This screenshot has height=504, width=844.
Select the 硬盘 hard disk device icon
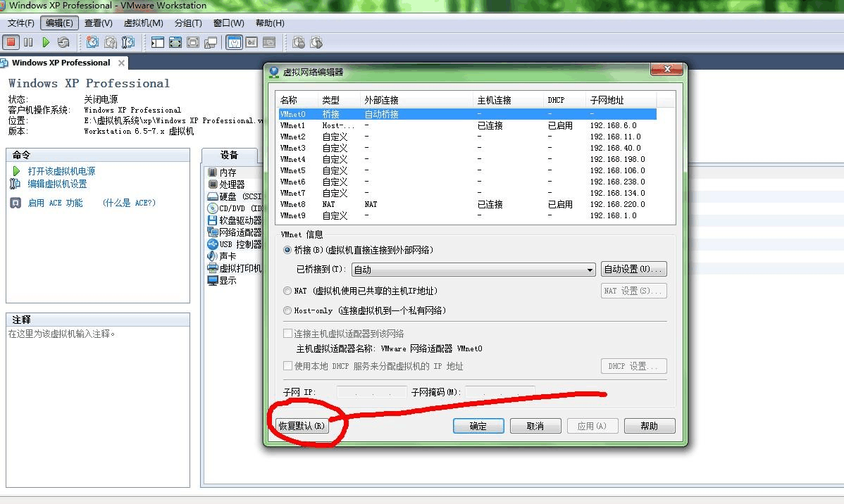coord(213,196)
